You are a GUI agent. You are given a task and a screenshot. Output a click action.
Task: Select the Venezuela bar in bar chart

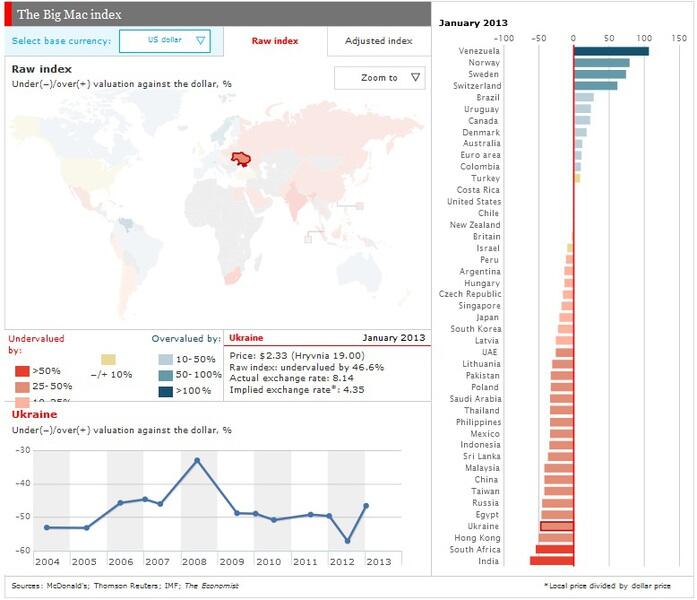pos(611,52)
